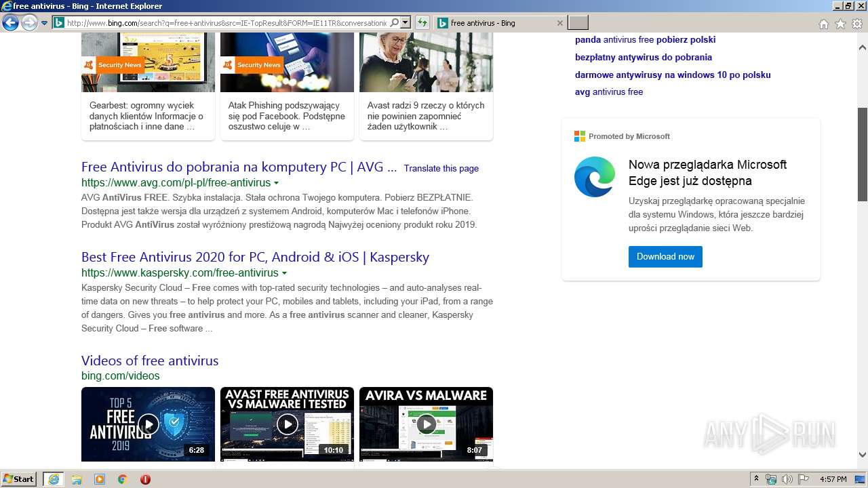Viewport: 868px width, 488px height.
Task: Click 'Translate this page' link
Action: click(441, 168)
